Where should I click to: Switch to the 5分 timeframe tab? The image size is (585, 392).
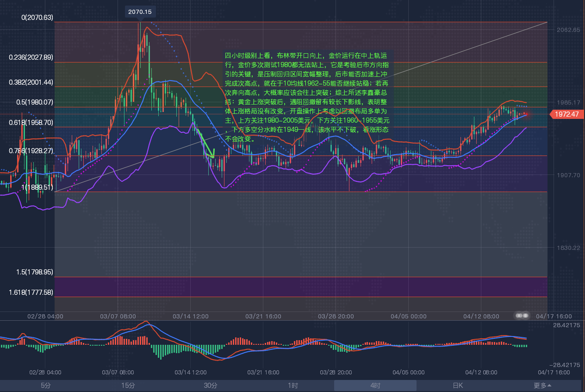click(x=45, y=386)
